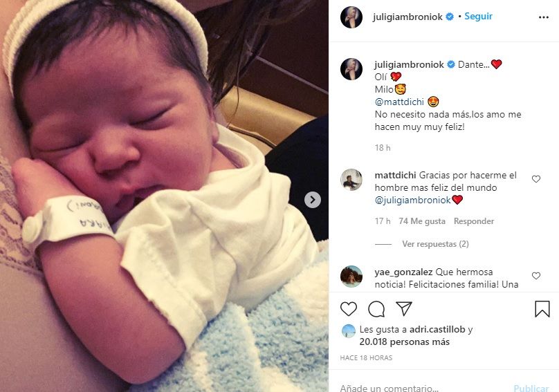
Task: Like the post with the heart icon
Action: (x=348, y=308)
